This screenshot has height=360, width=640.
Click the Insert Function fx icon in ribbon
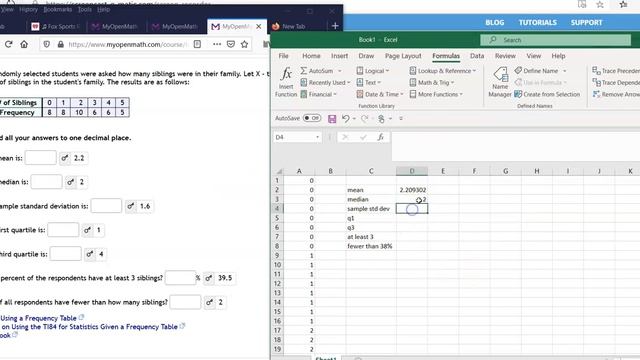pos(286,74)
